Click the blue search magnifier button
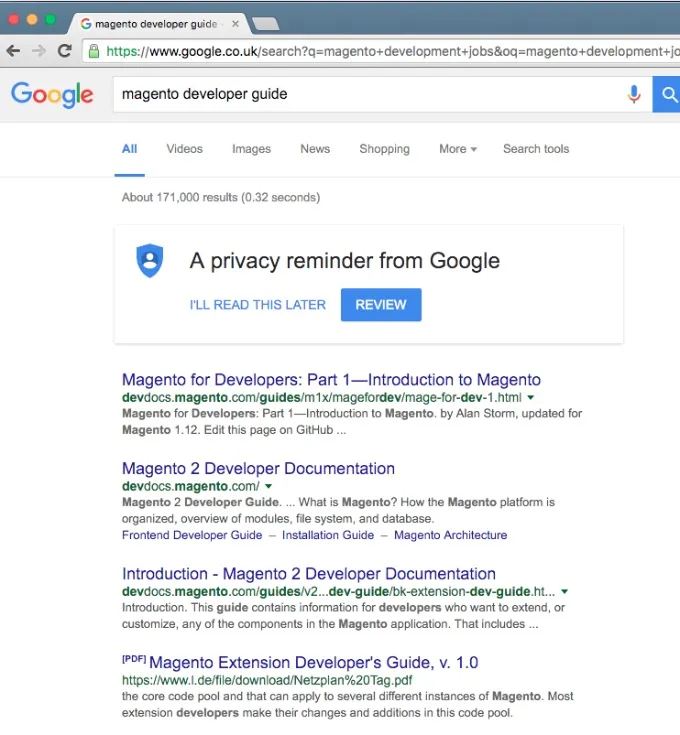This screenshot has height=735, width=680. click(667, 94)
